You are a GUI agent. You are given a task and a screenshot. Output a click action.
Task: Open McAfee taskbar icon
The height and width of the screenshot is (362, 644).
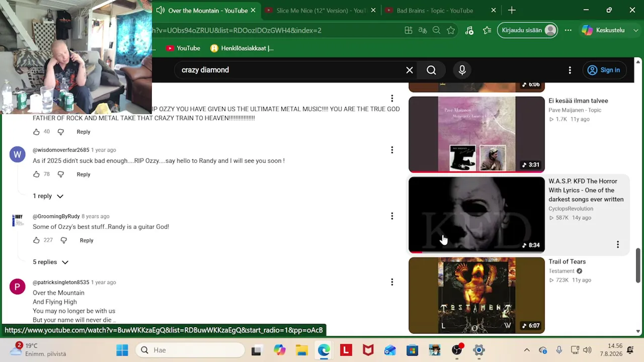(x=368, y=350)
